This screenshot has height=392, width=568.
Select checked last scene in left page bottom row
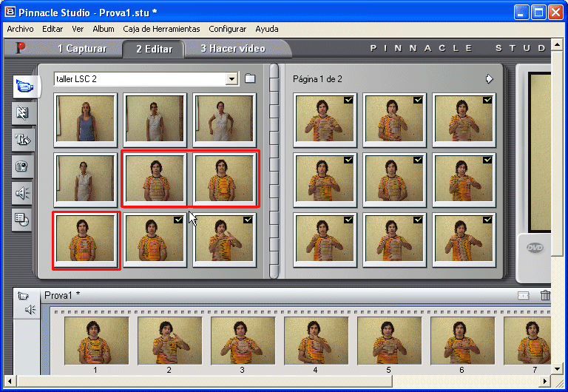coord(224,240)
